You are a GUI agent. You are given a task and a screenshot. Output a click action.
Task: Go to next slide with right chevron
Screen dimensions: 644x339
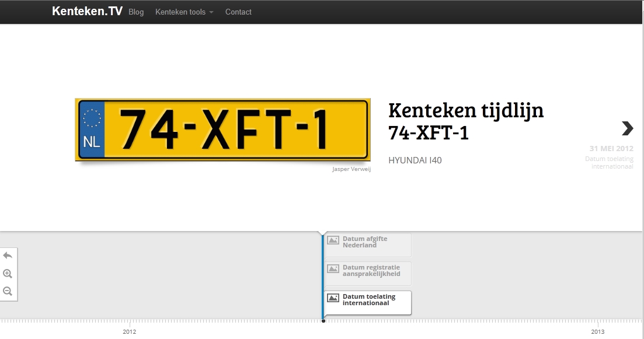click(x=627, y=128)
